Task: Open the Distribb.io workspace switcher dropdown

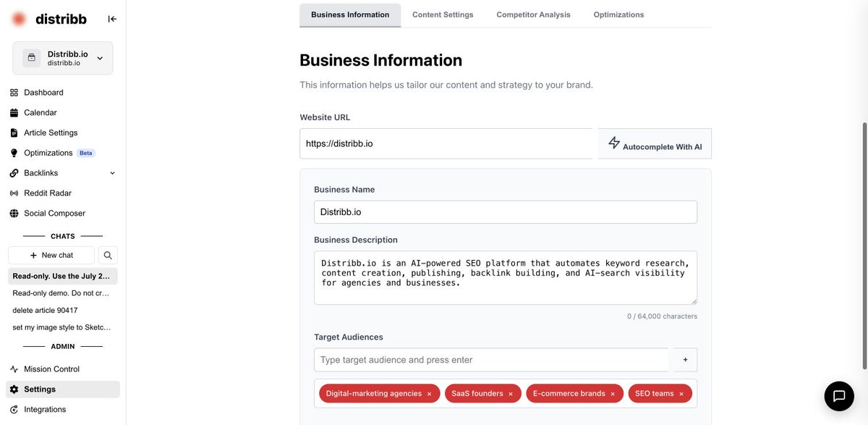Action: coord(62,58)
